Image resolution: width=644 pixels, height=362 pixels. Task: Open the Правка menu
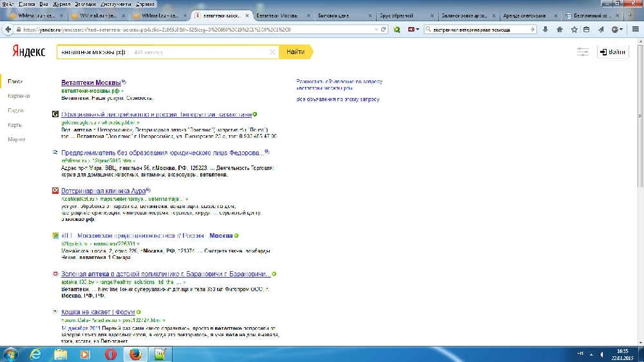point(26,4)
